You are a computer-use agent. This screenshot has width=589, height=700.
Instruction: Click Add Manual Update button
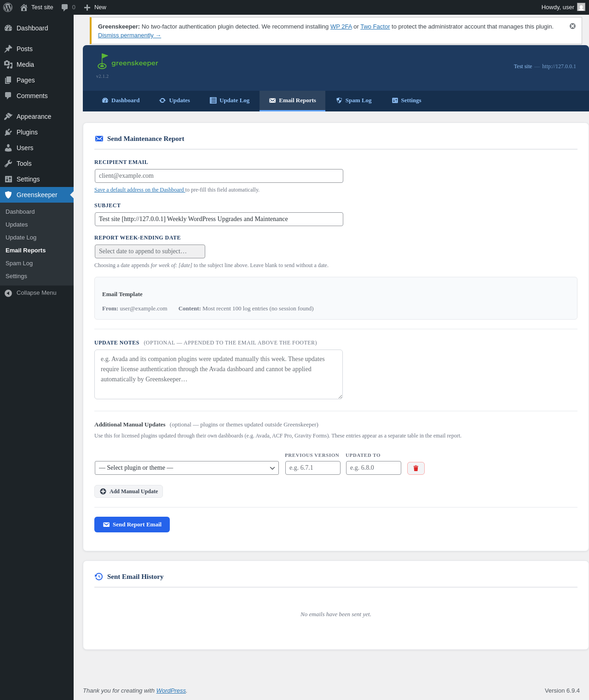coord(128,491)
